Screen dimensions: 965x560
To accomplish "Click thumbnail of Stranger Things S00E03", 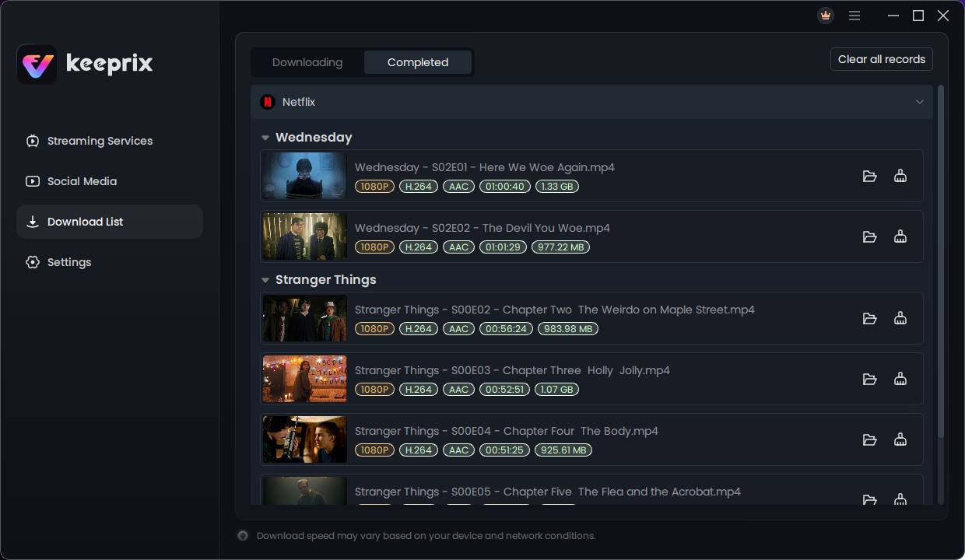I will pyautogui.click(x=305, y=379).
